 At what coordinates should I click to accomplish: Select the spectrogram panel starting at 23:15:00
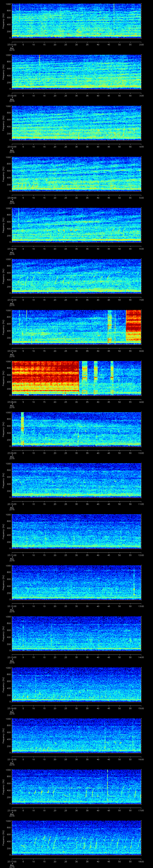pos(77,736)
